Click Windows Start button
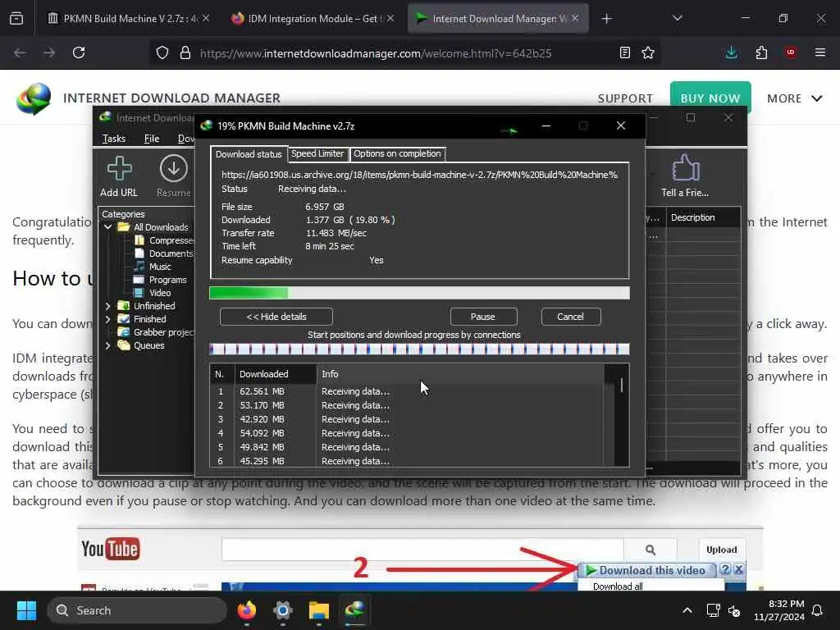Image resolution: width=840 pixels, height=630 pixels. [x=26, y=610]
